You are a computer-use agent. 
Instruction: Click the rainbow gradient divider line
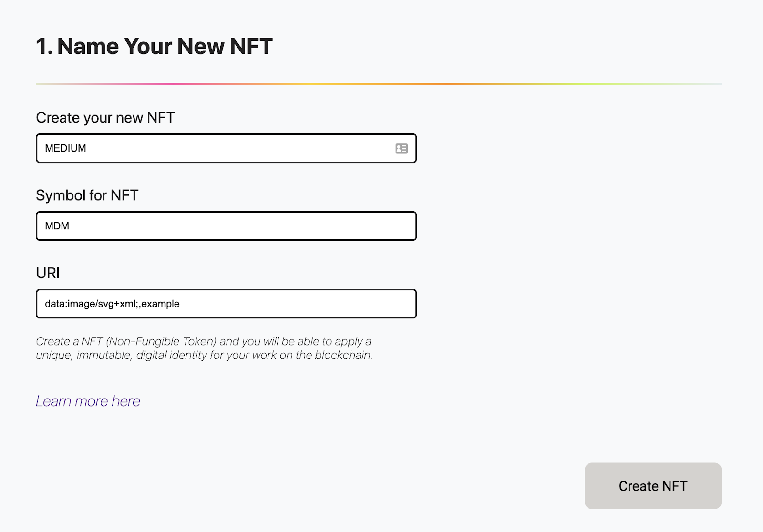[x=379, y=84]
